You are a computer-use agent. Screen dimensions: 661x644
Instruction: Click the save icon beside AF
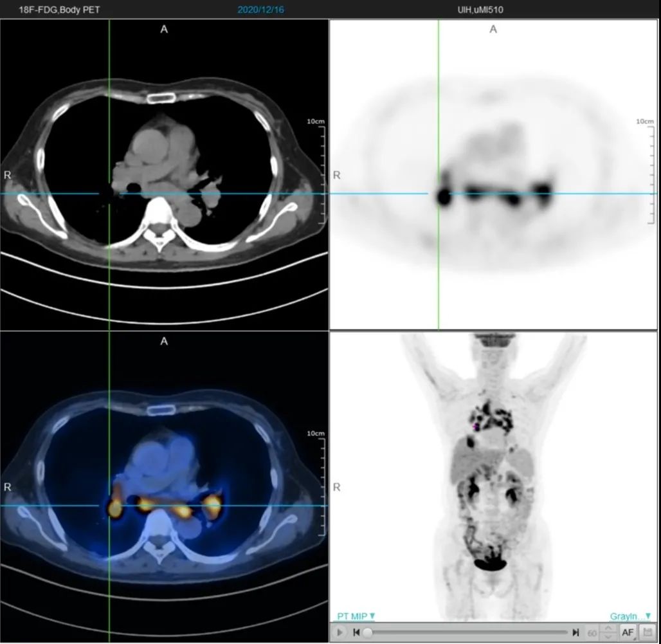646,632
